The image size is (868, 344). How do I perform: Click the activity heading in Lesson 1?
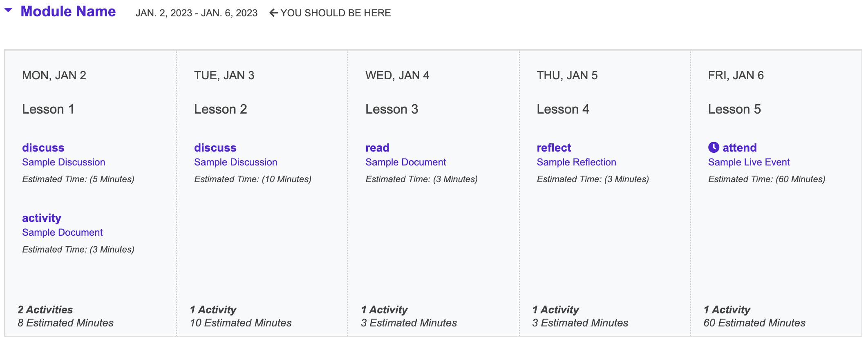coord(41,218)
